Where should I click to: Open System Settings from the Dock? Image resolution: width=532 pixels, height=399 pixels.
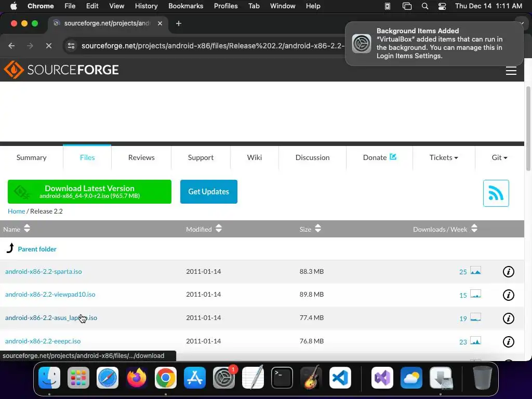tap(224, 378)
